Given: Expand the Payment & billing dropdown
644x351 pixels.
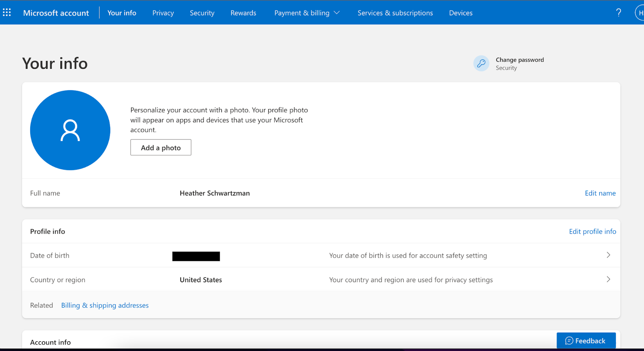Looking at the screenshot, I should (x=307, y=13).
